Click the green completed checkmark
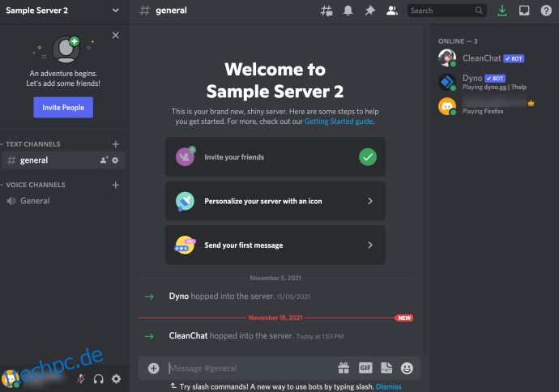Screen dimensions: 559x392 [368, 157]
